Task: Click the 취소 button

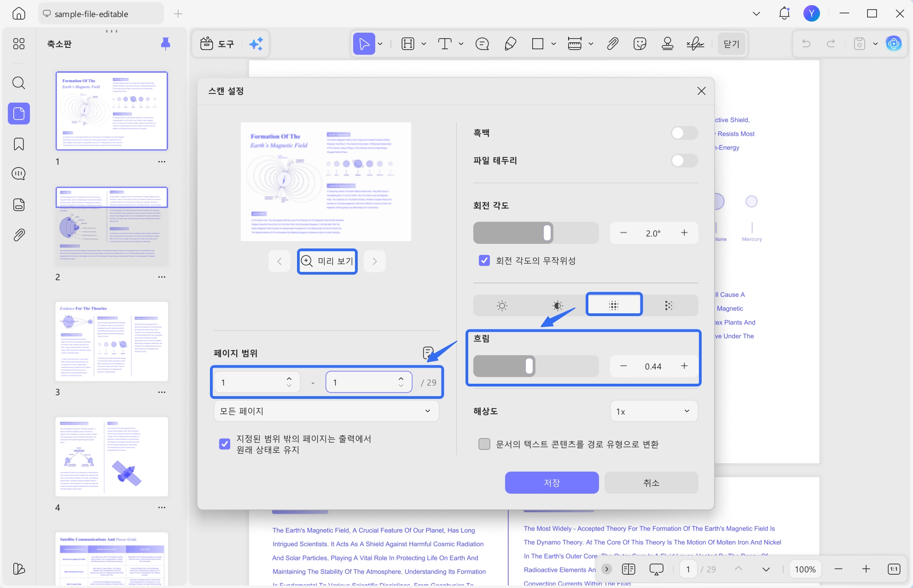Action: (x=651, y=483)
